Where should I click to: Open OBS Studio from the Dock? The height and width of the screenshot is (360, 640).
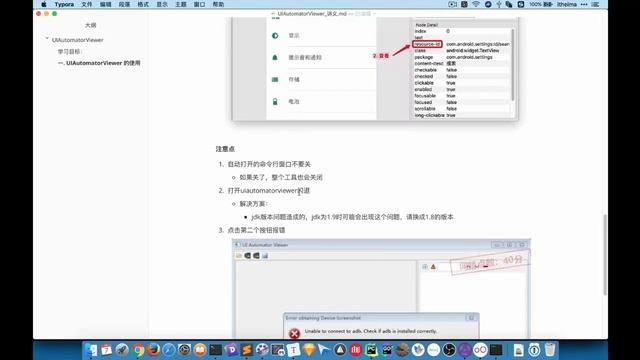449,350
